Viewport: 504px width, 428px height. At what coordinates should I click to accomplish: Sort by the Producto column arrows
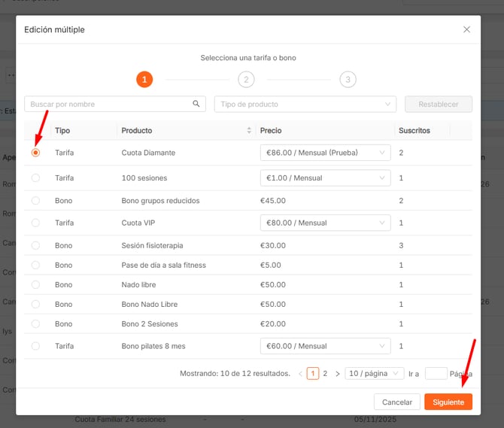(x=249, y=131)
